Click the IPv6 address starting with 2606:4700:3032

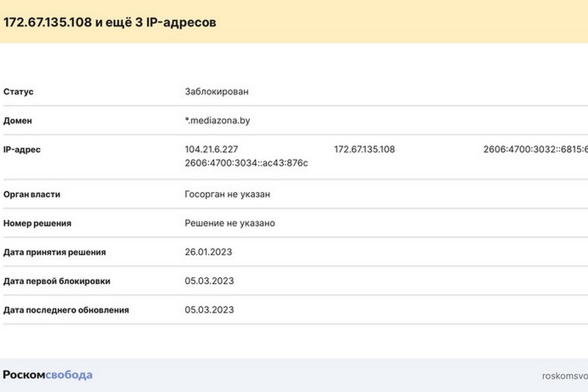tap(535, 149)
